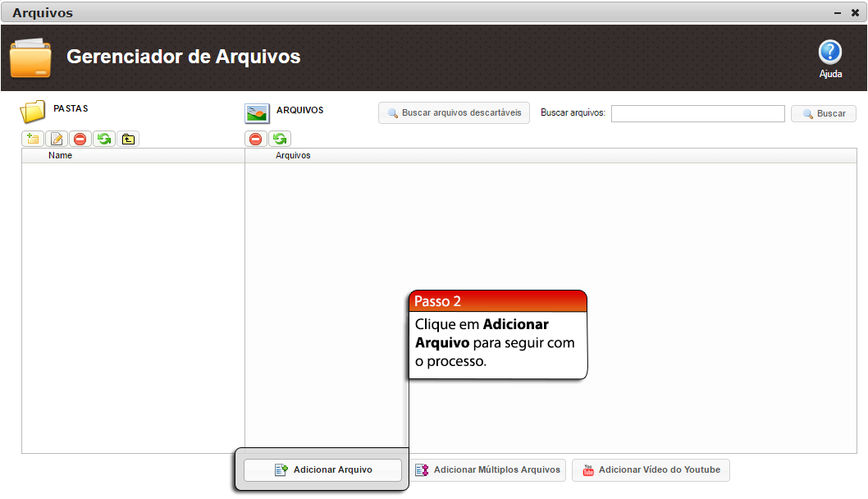Focus the Buscar arquivos search field
The width and height of the screenshot is (868, 499).
click(x=697, y=113)
